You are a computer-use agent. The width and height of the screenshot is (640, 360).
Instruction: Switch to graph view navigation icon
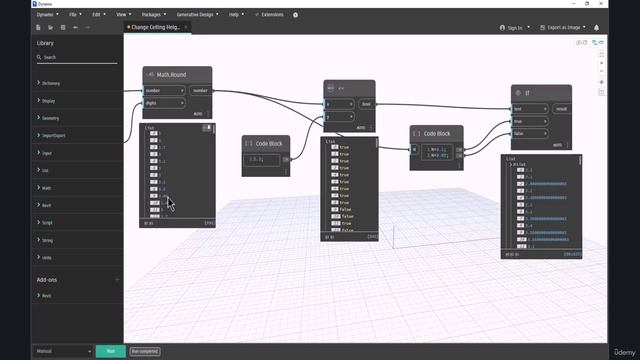tap(598, 42)
